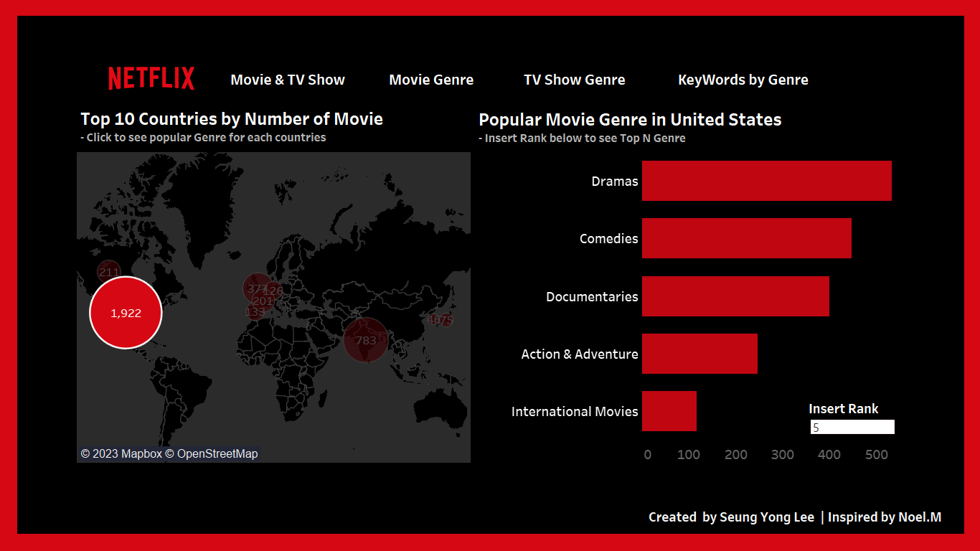The height and width of the screenshot is (551, 980).
Task: Click the 'Dramas' genre label
Action: pos(615,182)
